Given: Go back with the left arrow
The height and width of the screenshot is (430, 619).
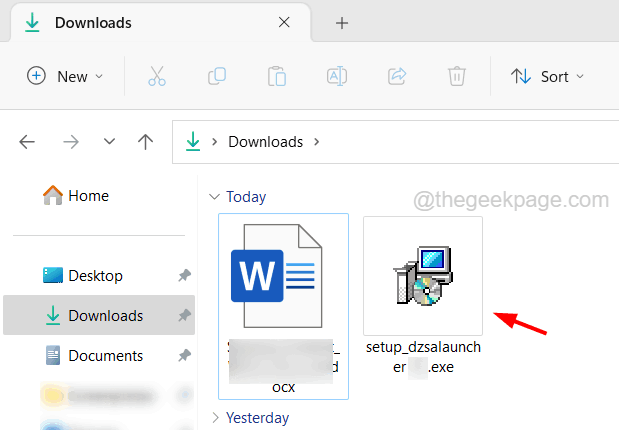Looking at the screenshot, I should [x=27, y=142].
